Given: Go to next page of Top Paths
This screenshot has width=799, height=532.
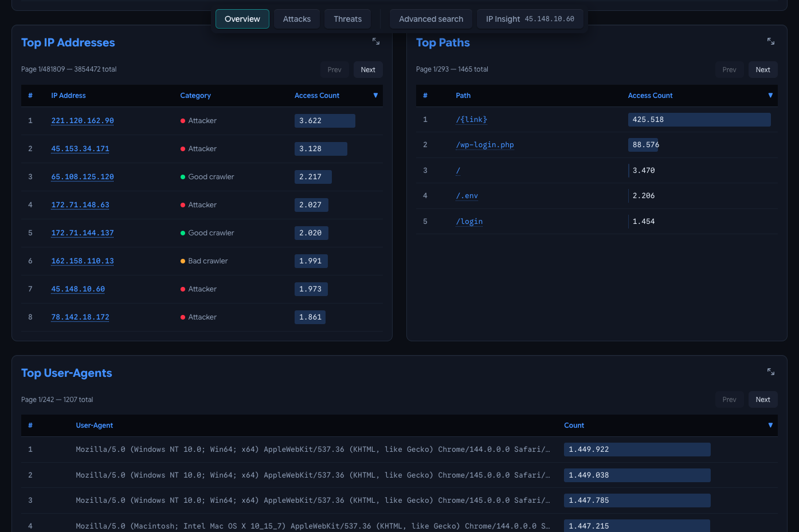Looking at the screenshot, I should click(763, 70).
